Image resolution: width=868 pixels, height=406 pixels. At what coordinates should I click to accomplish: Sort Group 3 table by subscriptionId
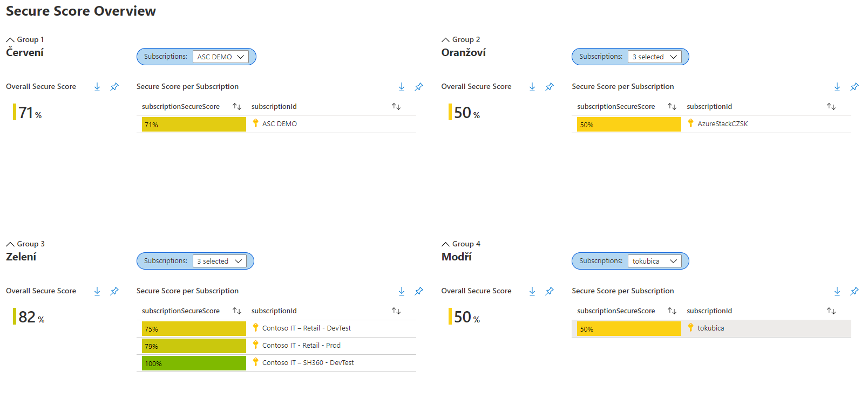click(396, 311)
